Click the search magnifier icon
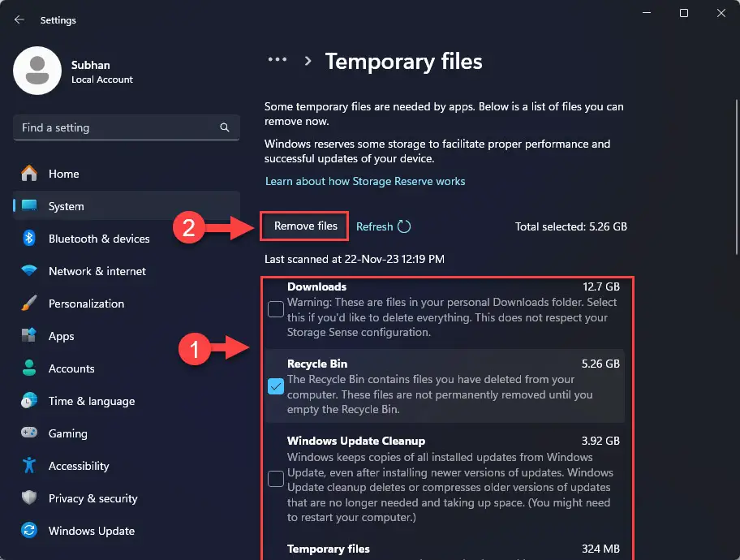 tap(225, 127)
